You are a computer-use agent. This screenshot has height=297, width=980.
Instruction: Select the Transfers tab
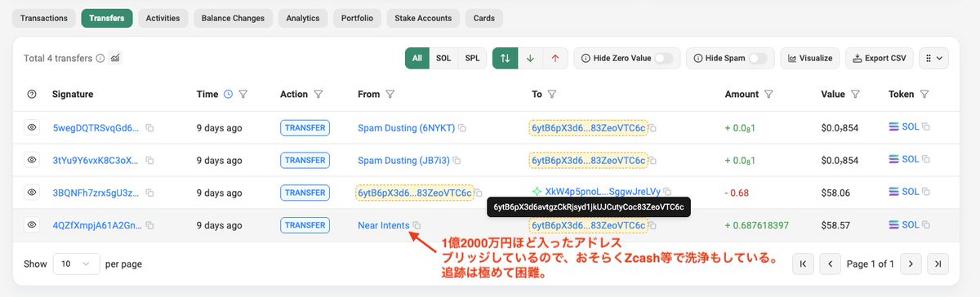pyautogui.click(x=106, y=17)
